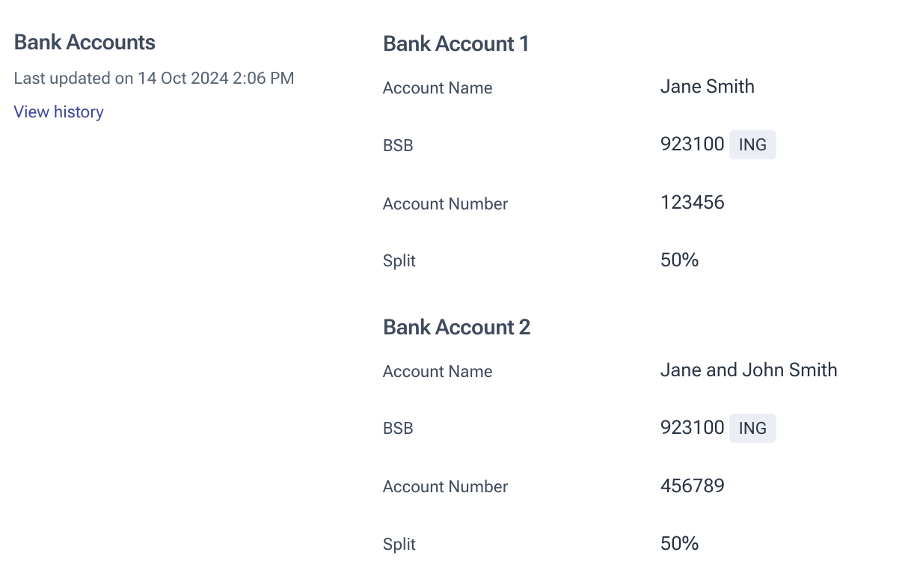Click the Account Number label in Bank Account 2

point(445,487)
